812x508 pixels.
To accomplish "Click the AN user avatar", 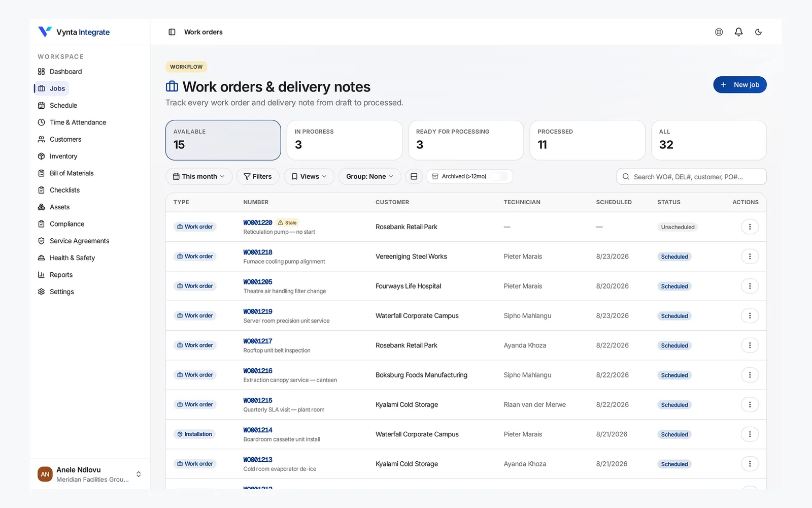I will 45,474.
